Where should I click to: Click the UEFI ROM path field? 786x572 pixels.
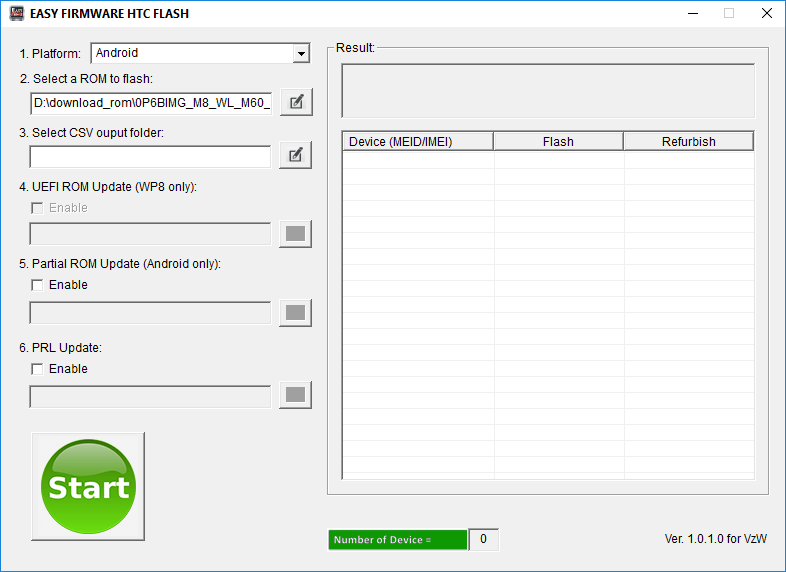click(150, 234)
